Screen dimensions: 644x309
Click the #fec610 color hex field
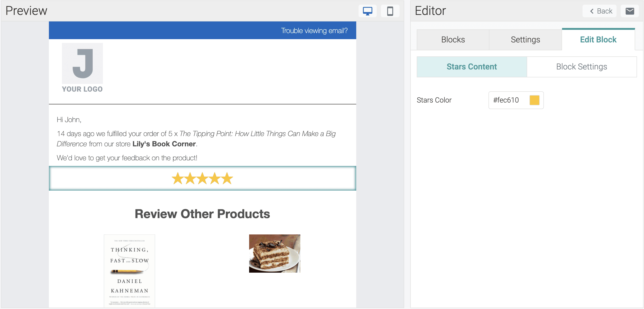pyautogui.click(x=506, y=100)
